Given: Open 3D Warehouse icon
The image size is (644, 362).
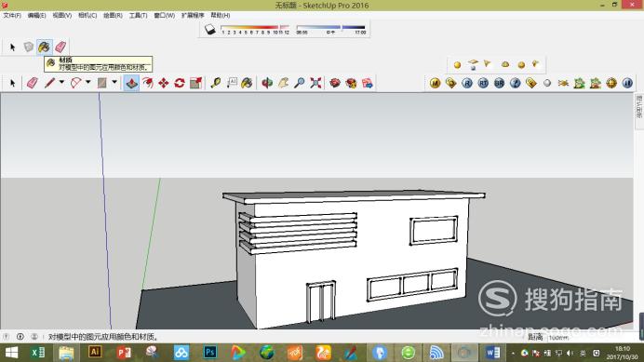Looking at the screenshot, I should click(335, 83).
